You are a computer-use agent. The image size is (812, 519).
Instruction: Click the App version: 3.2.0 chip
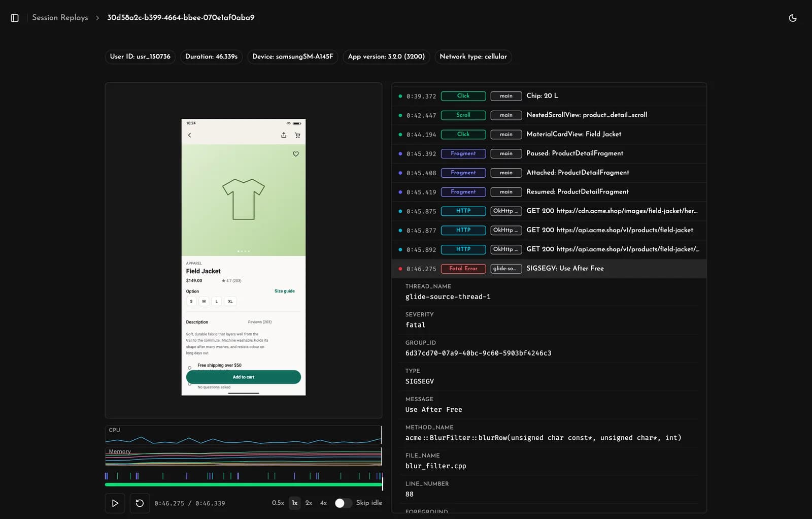pos(386,56)
